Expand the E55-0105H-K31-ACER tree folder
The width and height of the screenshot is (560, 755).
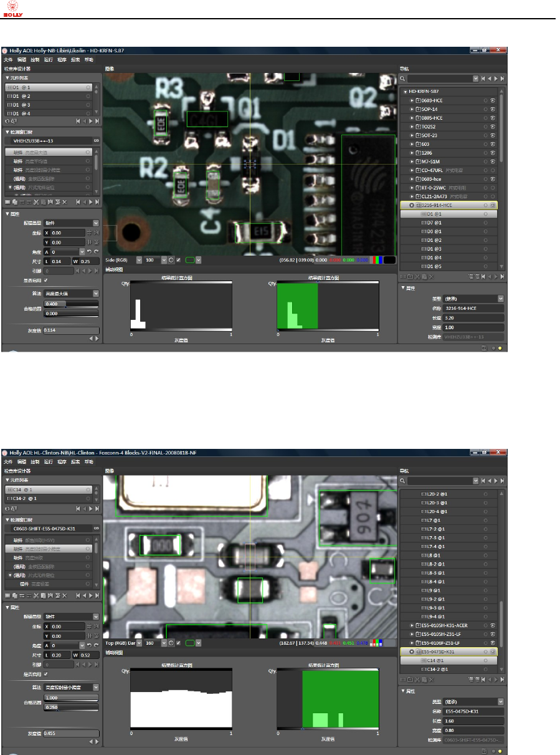pyautogui.click(x=411, y=625)
